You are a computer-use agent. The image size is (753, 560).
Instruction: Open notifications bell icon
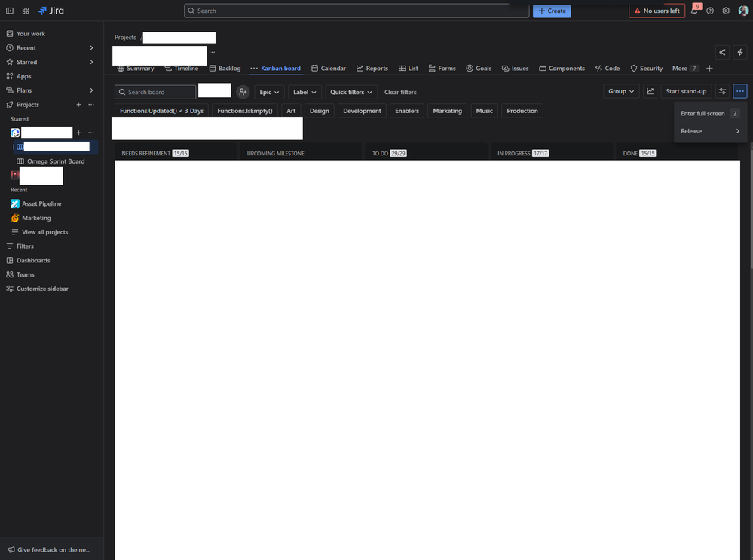point(693,11)
